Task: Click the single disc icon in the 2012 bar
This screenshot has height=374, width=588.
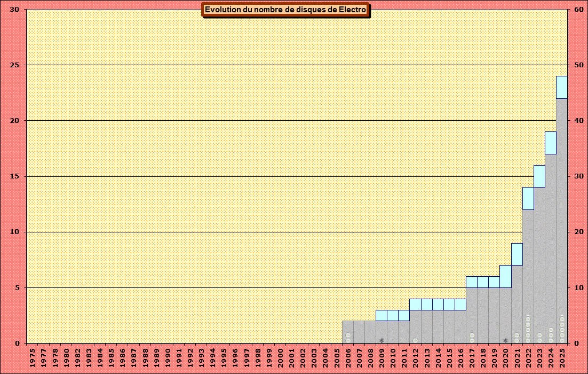Action: coord(415,340)
